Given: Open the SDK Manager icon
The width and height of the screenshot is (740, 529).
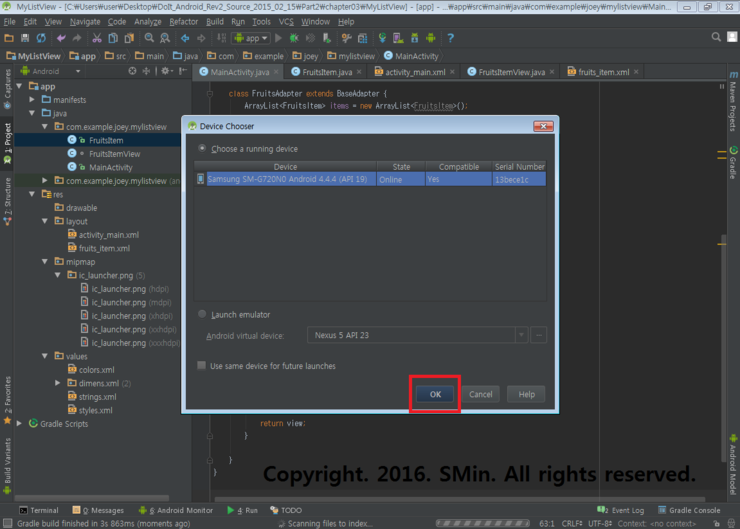Looking at the screenshot, I should pyautogui.click(x=414, y=38).
